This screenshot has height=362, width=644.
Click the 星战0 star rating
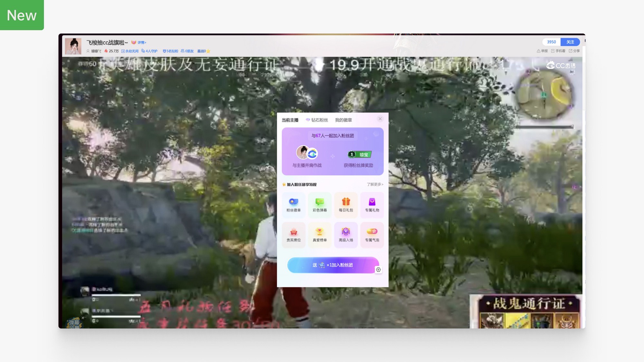click(204, 51)
